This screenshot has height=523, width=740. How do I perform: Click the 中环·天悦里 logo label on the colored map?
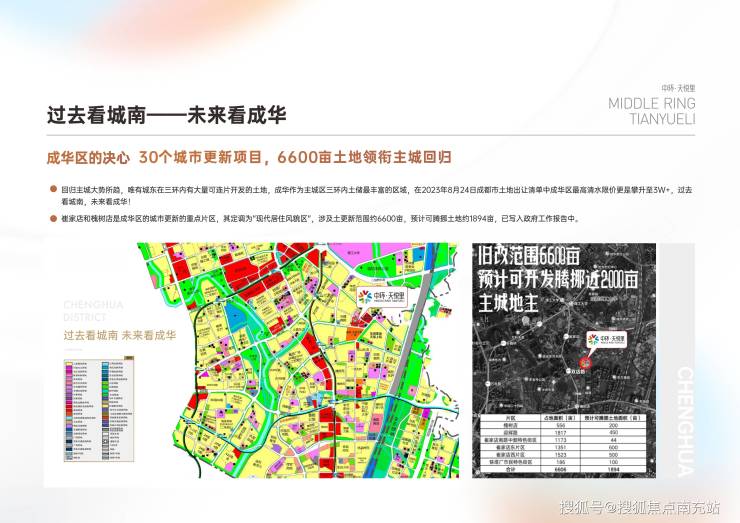click(381, 296)
